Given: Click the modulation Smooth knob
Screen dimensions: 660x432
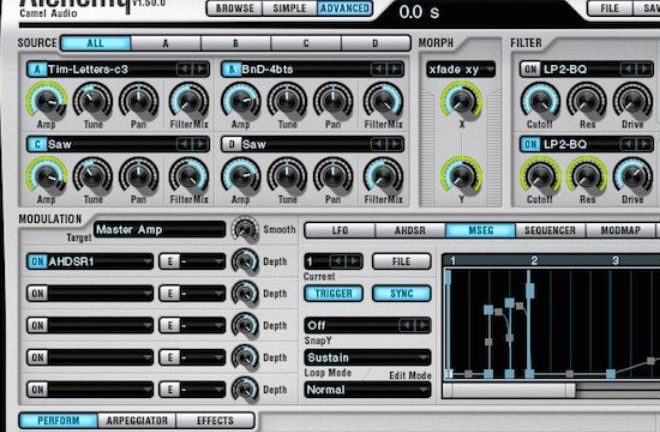Looking at the screenshot, I should point(245,229).
